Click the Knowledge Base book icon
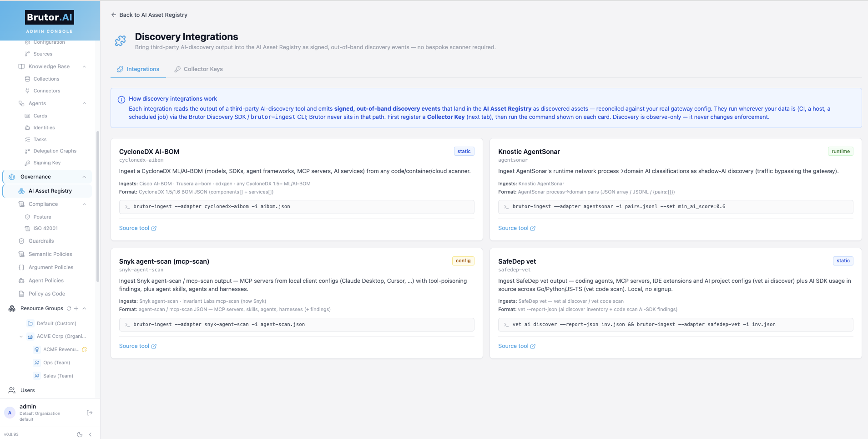Viewport: 868px width, 439px height. 21,66
